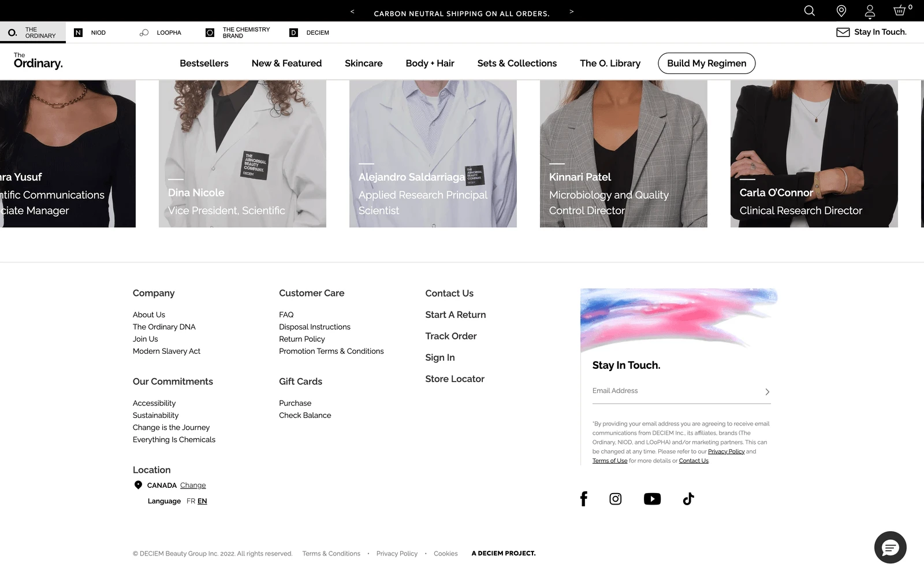
Task: Open Promotion Terms & Conditions link
Action: 331,351
